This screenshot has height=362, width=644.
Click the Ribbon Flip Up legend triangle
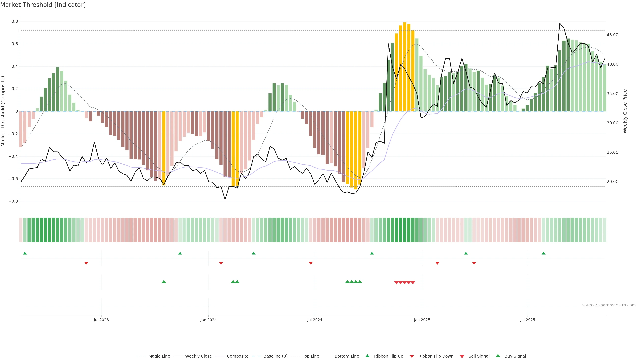click(x=367, y=356)
